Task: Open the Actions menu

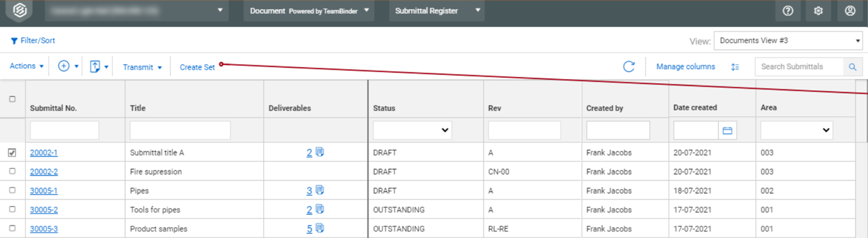Action: click(27, 66)
